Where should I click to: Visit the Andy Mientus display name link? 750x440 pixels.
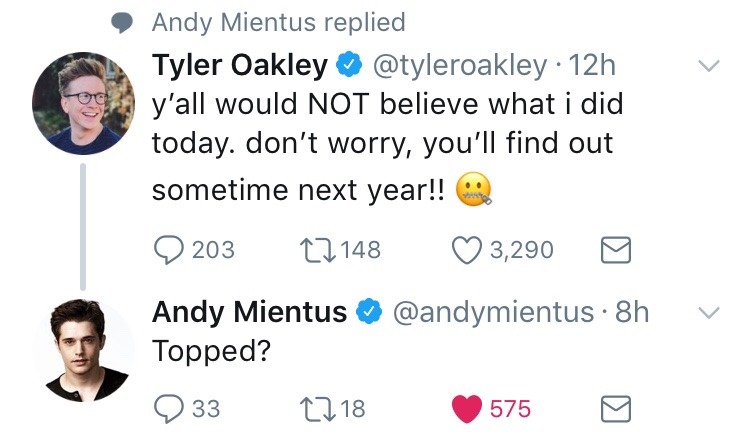pos(250,312)
